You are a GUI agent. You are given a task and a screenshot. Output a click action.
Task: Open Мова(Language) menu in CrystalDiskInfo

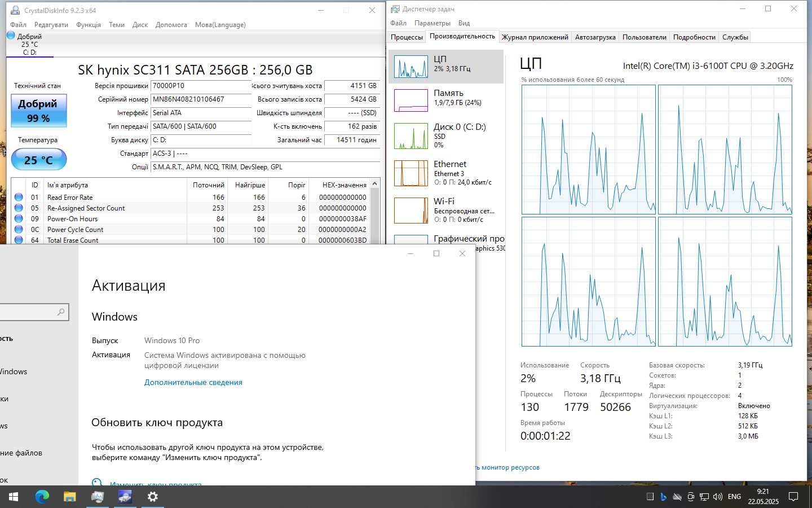pyautogui.click(x=220, y=25)
